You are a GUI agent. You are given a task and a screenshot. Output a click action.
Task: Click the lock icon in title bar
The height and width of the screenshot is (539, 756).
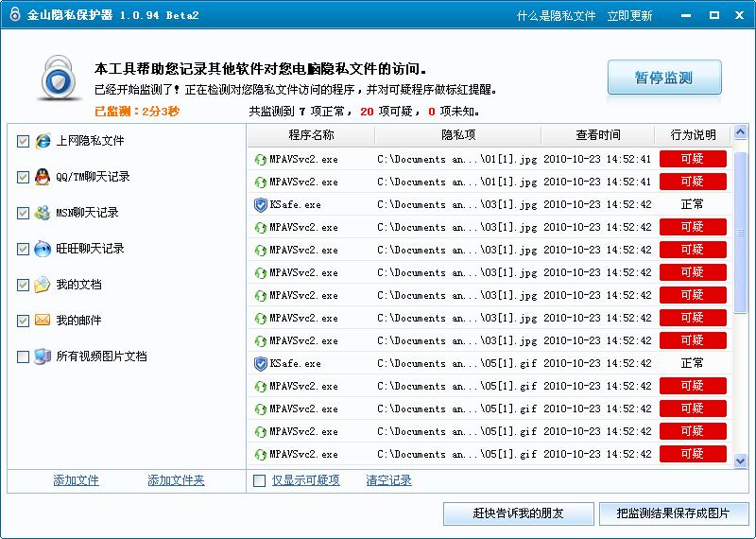pos(15,14)
